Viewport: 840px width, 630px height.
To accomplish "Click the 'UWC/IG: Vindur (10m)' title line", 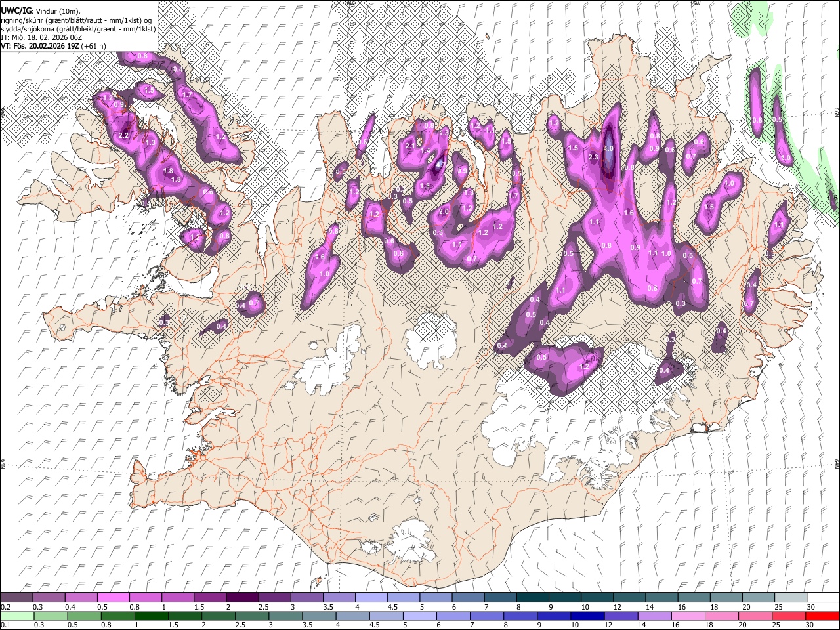I will coord(41,10).
